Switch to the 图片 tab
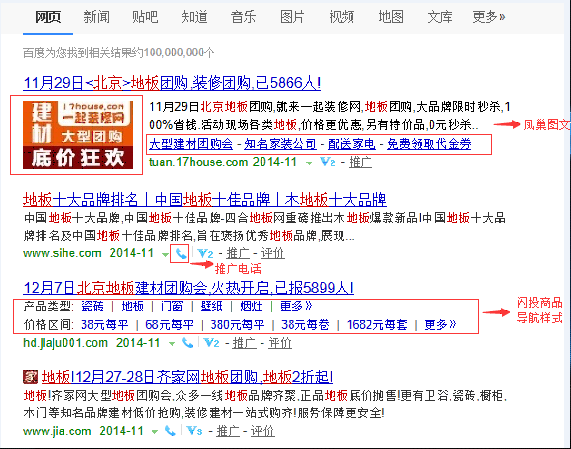This screenshot has height=449, width=571. (292, 17)
